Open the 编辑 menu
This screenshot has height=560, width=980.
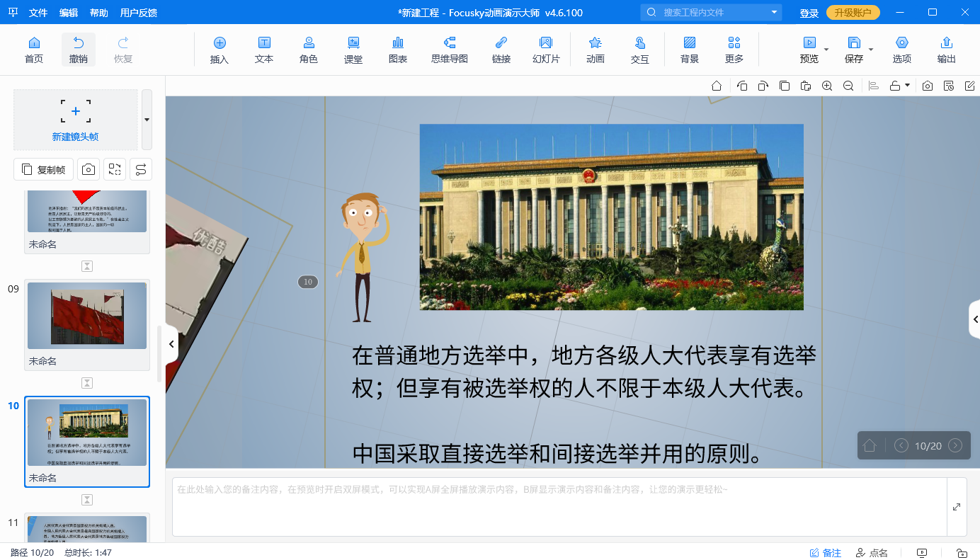[x=69, y=13]
